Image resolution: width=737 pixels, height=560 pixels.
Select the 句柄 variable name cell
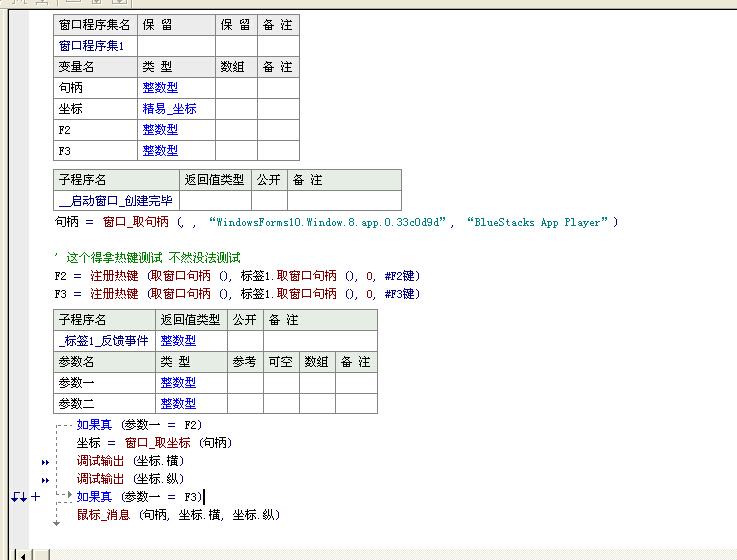pos(95,88)
